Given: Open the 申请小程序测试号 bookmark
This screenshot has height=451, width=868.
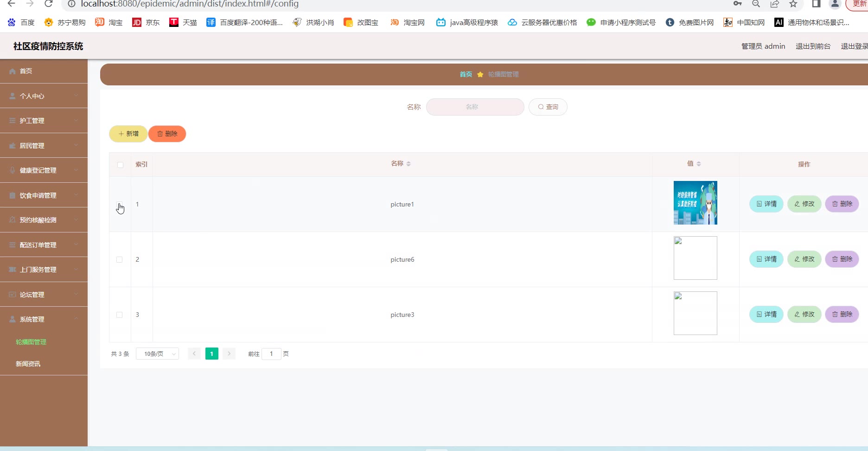Looking at the screenshot, I should pos(621,22).
